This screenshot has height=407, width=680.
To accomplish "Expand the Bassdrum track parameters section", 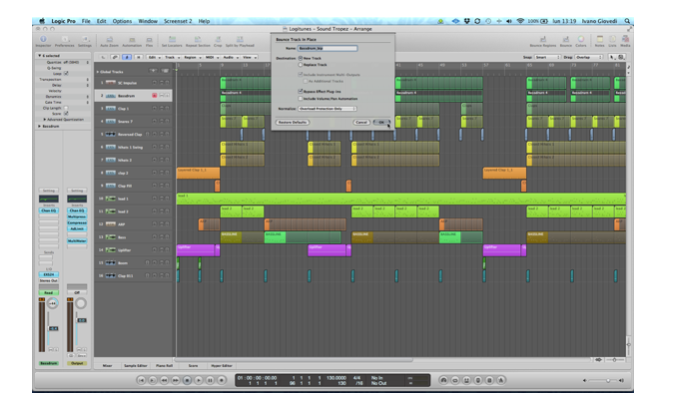I will [39, 126].
